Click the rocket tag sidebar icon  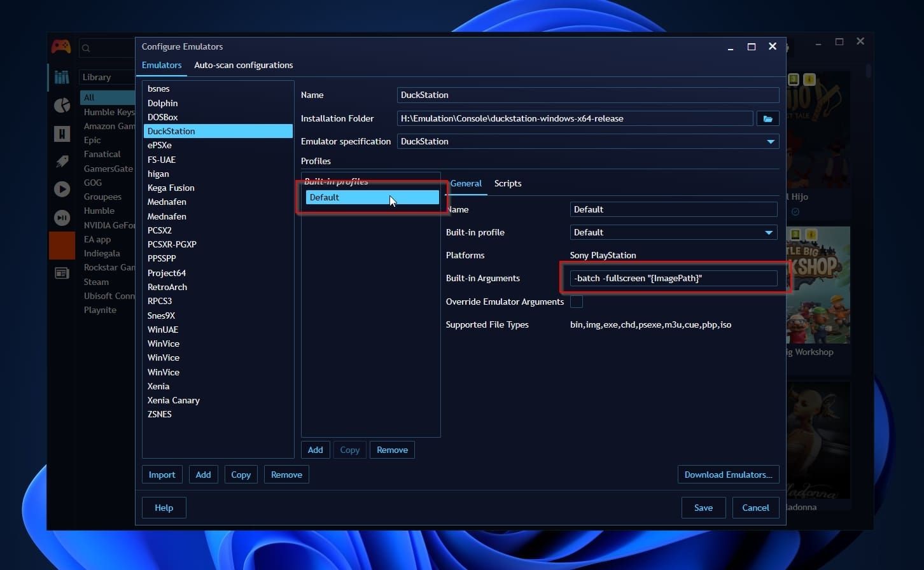pyautogui.click(x=62, y=161)
